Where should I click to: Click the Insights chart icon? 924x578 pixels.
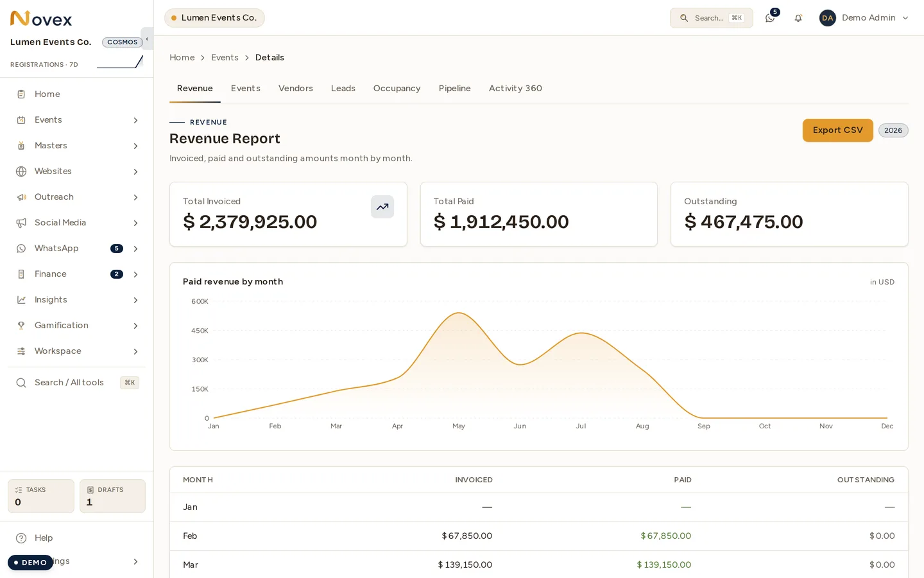(x=21, y=300)
